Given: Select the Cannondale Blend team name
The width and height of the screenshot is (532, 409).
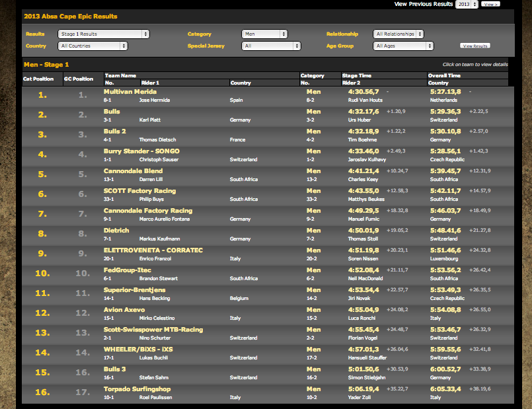Looking at the screenshot, I should (x=134, y=171).
